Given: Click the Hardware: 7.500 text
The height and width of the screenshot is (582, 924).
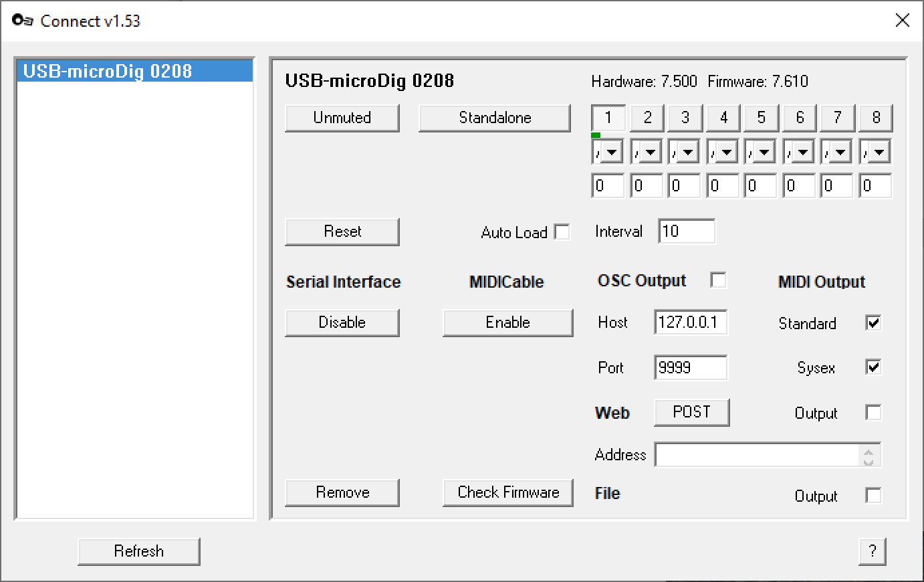Looking at the screenshot, I should coord(644,82).
